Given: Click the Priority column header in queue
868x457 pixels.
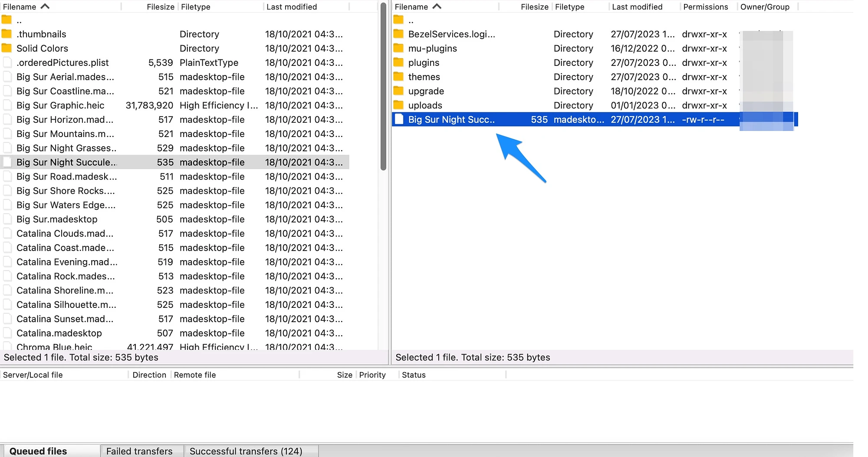Looking at the screenshot, I should pyautogui.click(x=377, y=375).
